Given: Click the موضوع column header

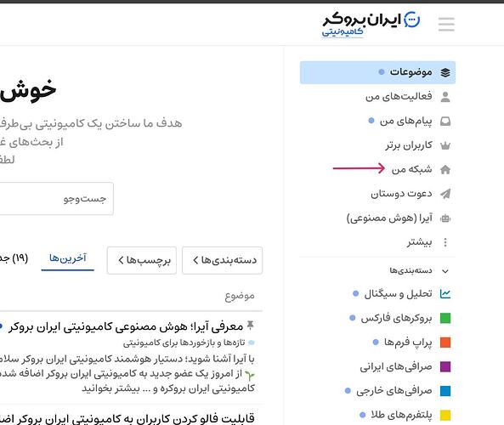Looking at the screenshot, I should pyautogui.click(x=240, y=296).
